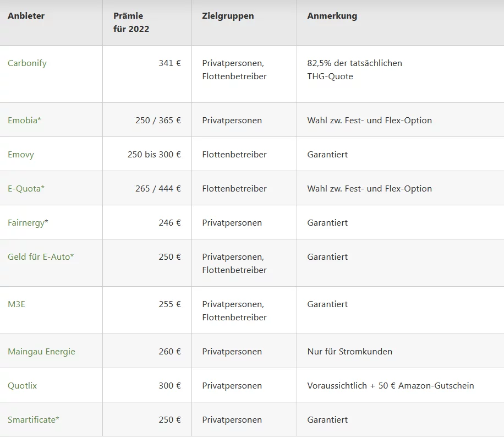
Task: Select the target group text in the M3E row
Action: [x=234, y=310]
